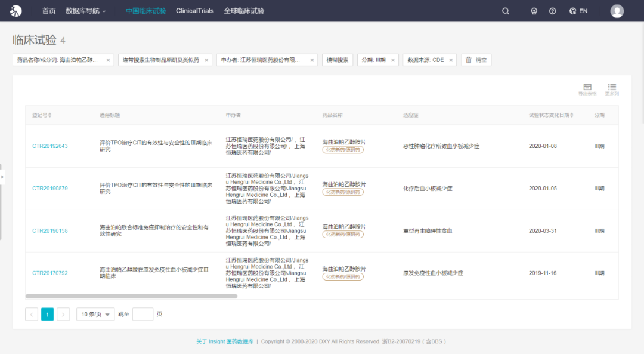The width and height of the screenshot is (644, 354).
Task: Clear all filters with the 清空 button
Action: (476, 60)
